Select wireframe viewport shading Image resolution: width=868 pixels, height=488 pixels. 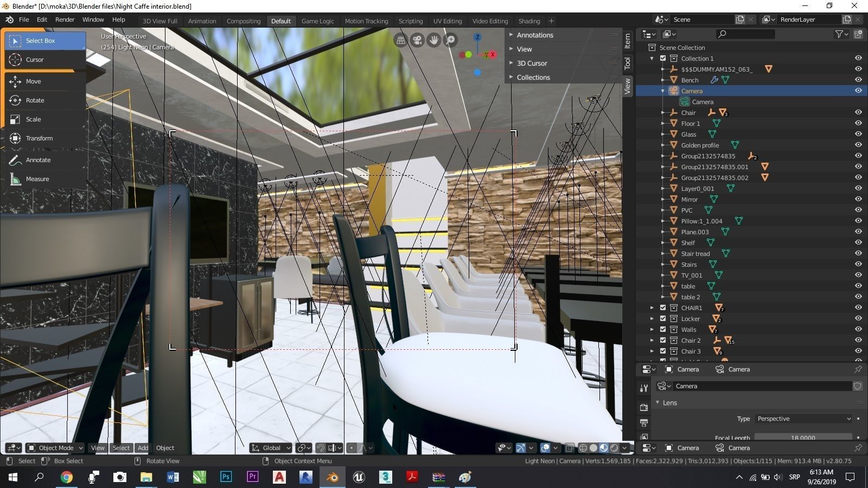click(x=583, y=448)
